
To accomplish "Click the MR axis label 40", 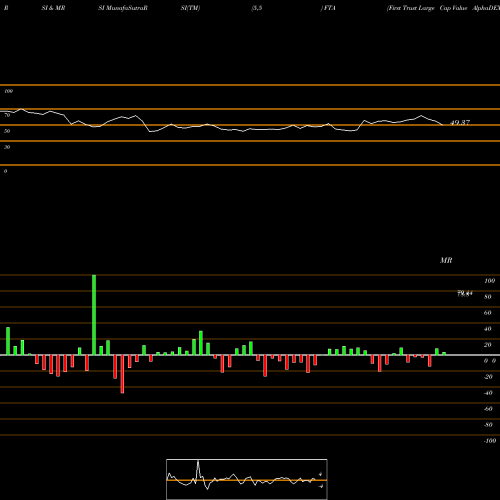I will click(488, 329).
